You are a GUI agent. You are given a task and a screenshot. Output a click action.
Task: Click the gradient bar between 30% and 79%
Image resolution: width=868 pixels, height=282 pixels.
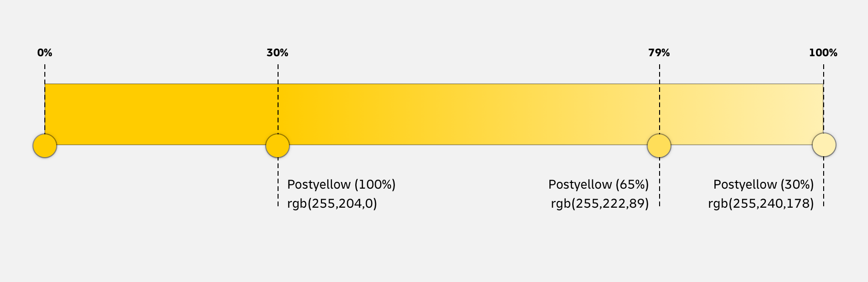467,114
